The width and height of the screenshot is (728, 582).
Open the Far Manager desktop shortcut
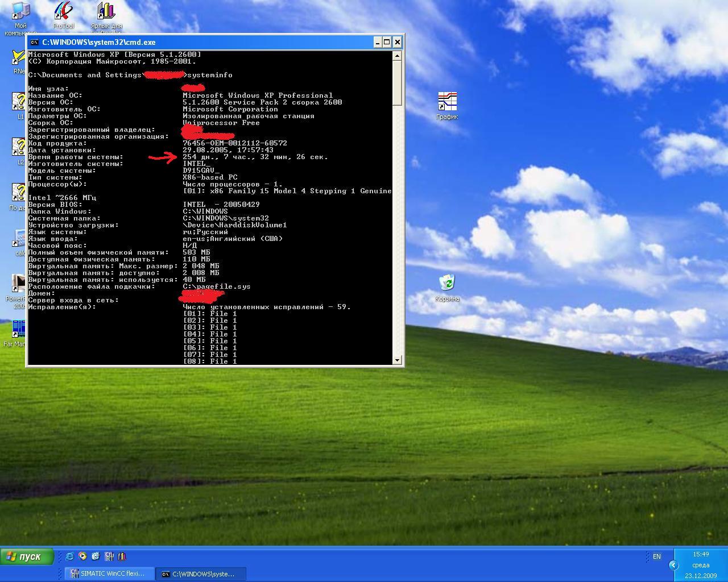coord(18,330)
